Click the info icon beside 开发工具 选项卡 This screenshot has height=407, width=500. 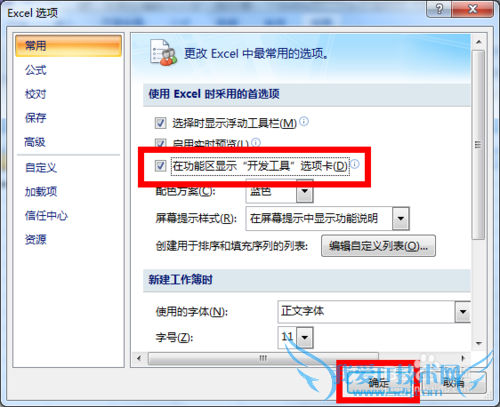point(355,164)
